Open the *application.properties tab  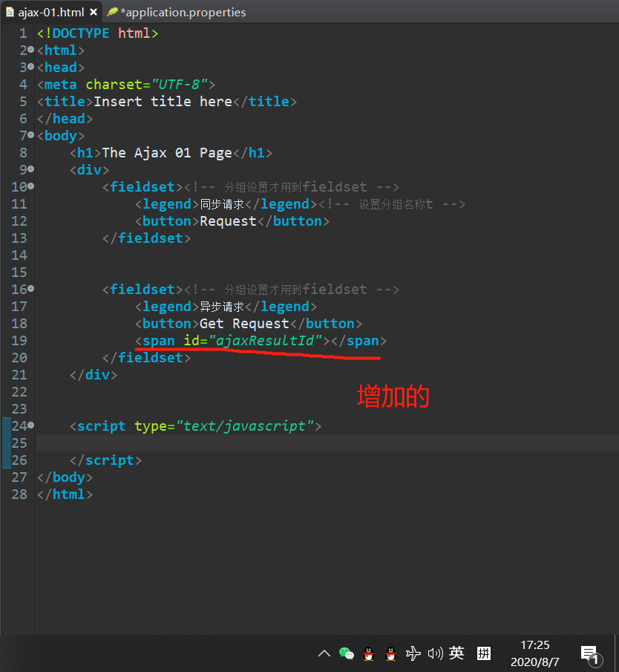click(183, 12)
